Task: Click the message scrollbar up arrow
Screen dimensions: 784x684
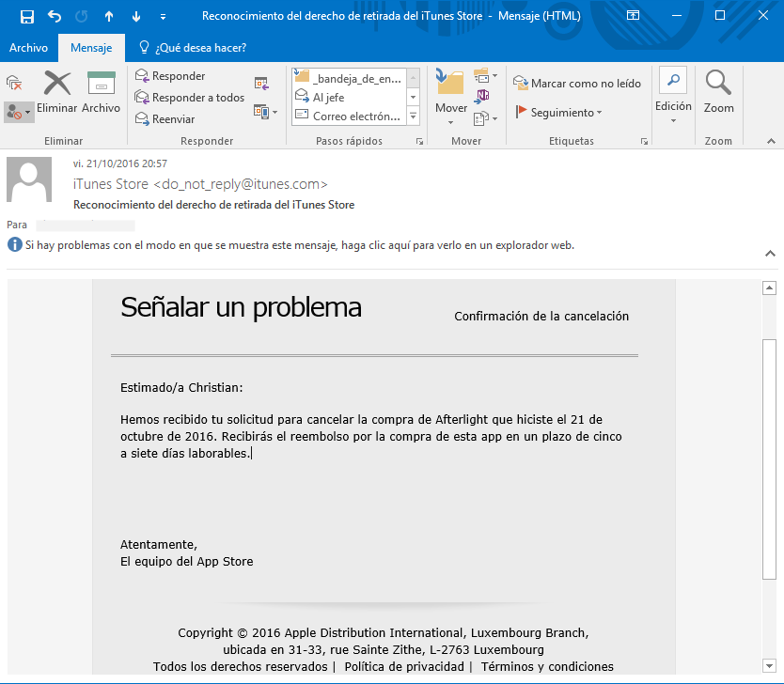Action: 769,288
